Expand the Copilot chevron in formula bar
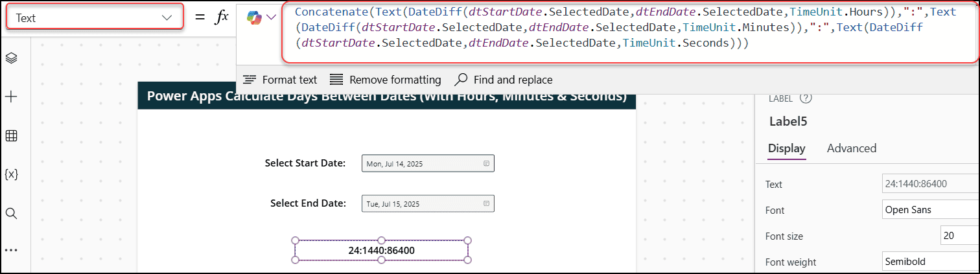 (271, 18)
